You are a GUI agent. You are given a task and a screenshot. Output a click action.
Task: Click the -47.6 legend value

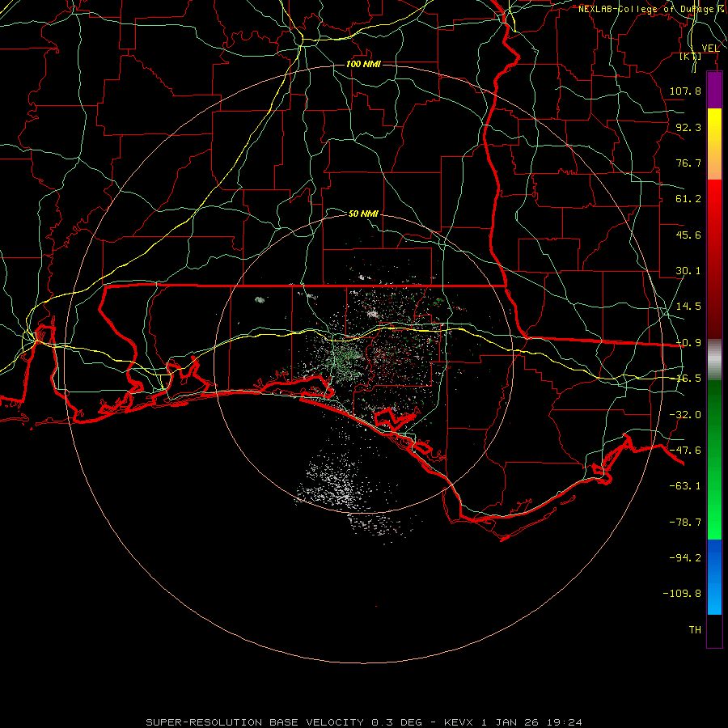(x=685, y=451)
